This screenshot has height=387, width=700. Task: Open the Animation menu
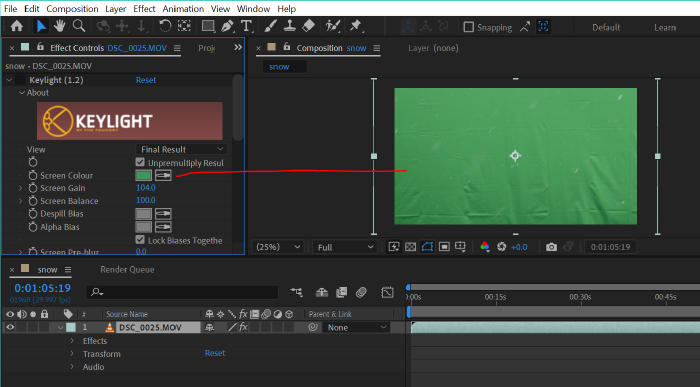(x=183, y=8)
